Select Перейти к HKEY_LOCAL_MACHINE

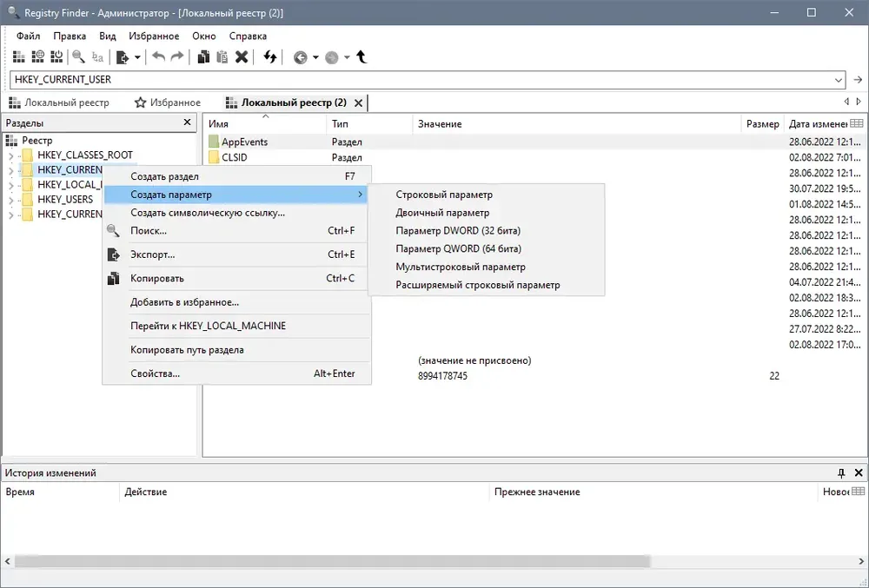tap(236, 326)
